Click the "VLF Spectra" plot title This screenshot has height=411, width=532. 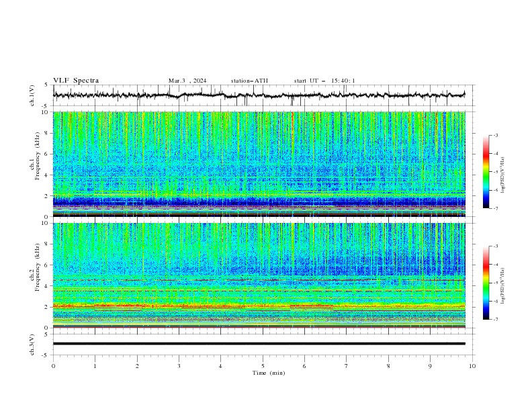pyautogui.click(x=76, y=81)
